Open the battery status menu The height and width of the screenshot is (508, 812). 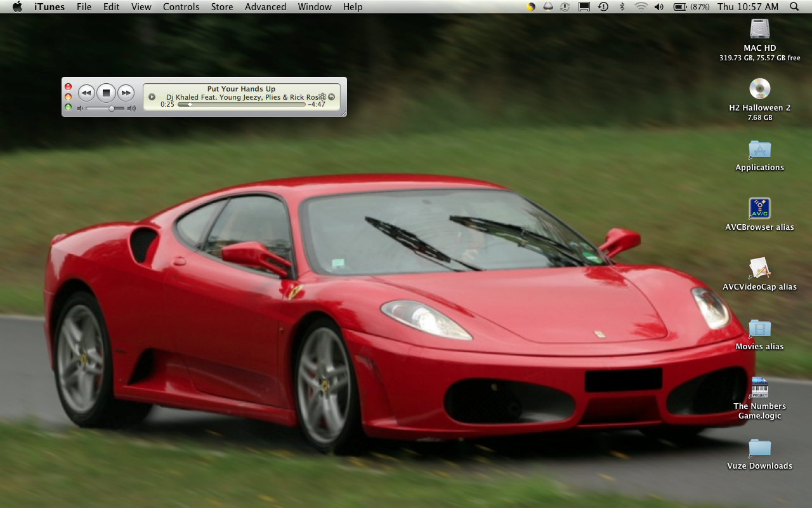point(691,6)
